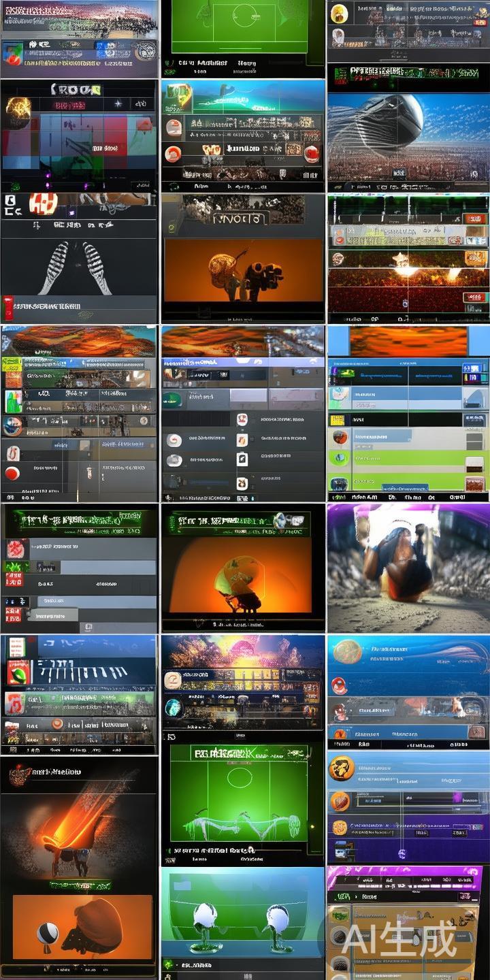Select the green bar chart icon in the left list
Image resolution: width=490 pixels, height=980 pixels.
[13, 401]
